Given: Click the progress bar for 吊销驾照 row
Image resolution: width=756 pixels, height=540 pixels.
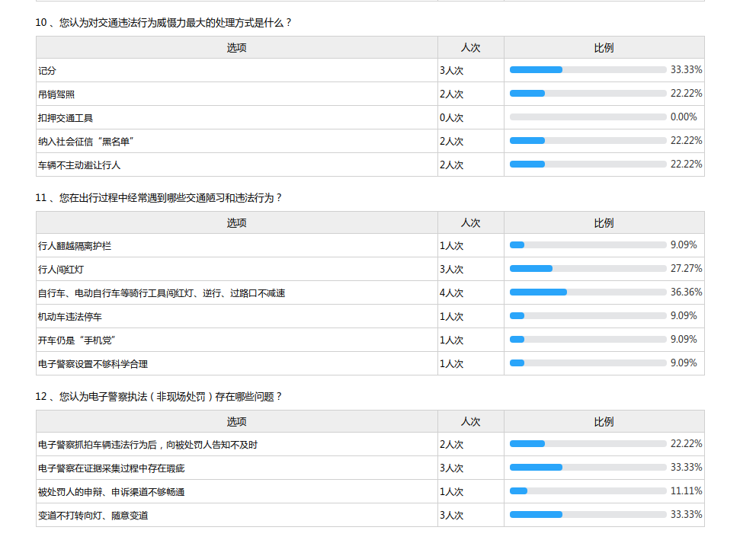Looking at the screenshot, I should click(588, 94).
